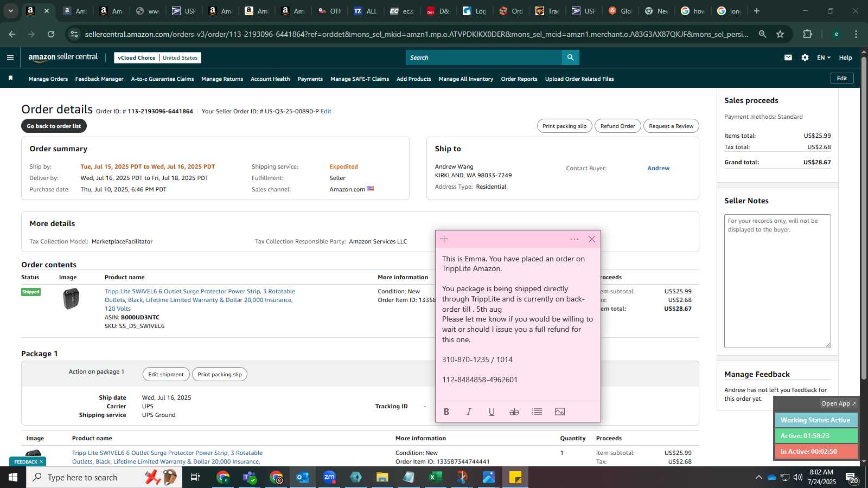The image size is (868, 488).
Task: Toggle bold in sticky note
Action: coord(446,412)
